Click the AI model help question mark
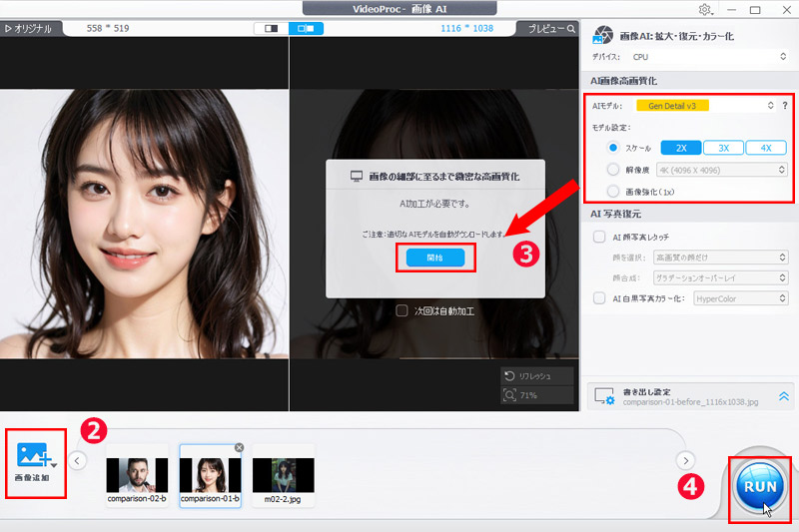 pos(785,106)
